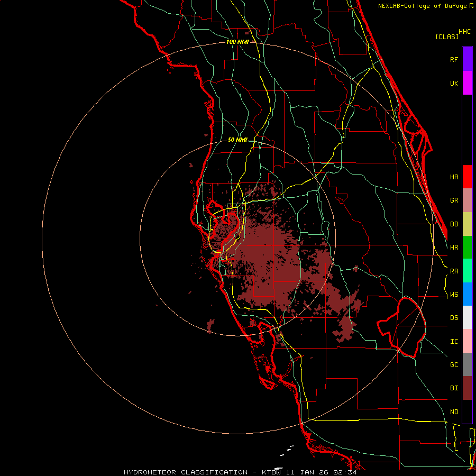This screenshot has height=476, width=476.
Task: Click the BI dark red legend swatch
Action: pyautogui.click(x=467, y=388)
